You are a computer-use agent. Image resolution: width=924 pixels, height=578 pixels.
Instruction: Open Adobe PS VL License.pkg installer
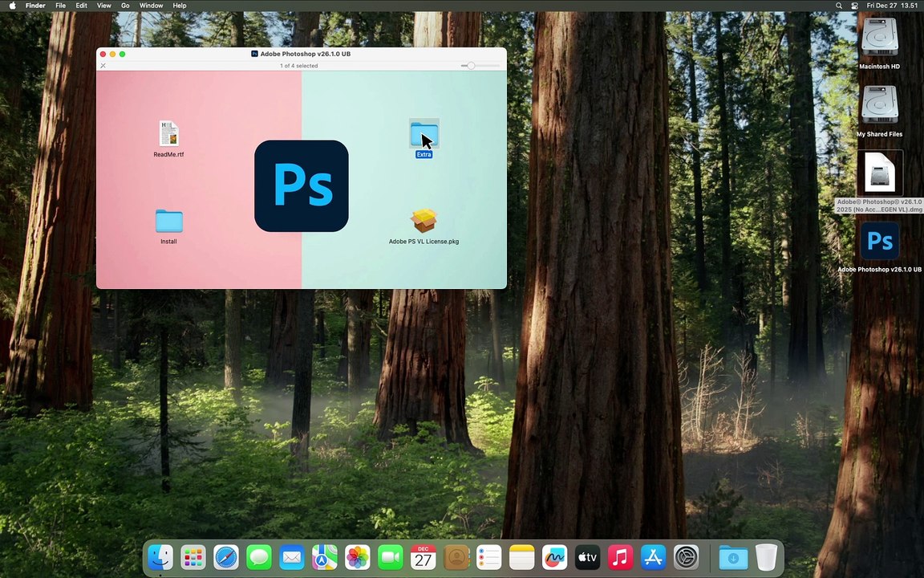[423, 221]
